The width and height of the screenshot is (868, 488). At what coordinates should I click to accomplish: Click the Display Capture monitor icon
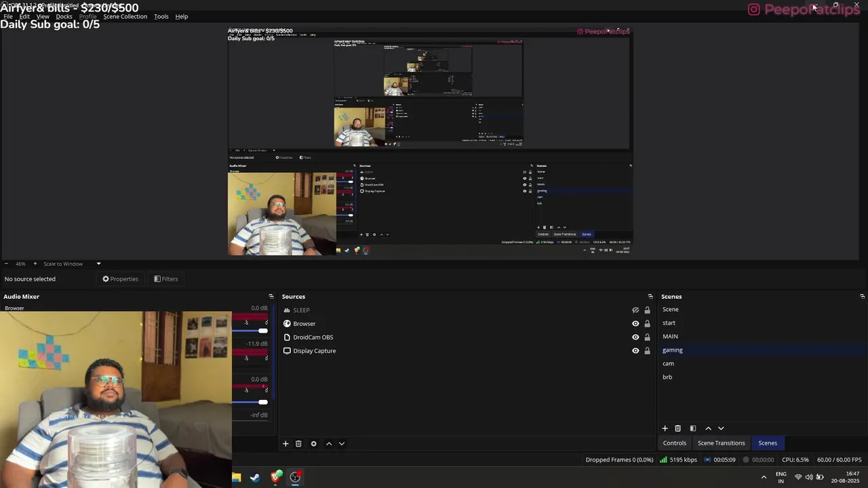coord(287,351)
